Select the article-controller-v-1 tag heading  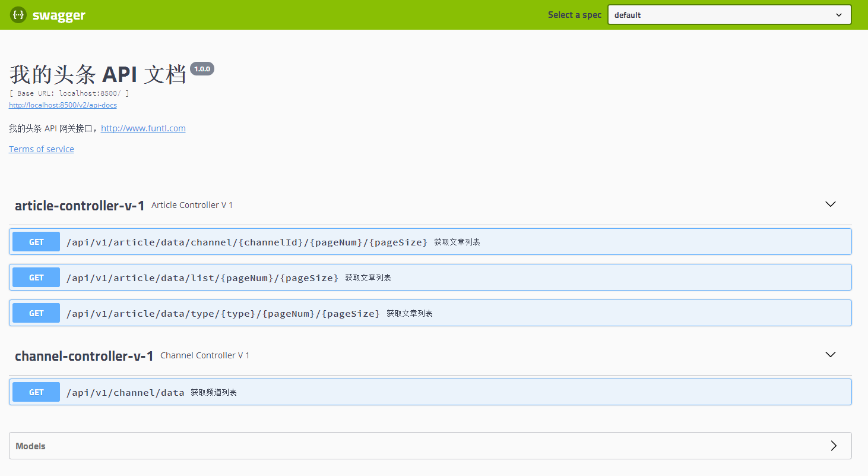click(80, 206)
